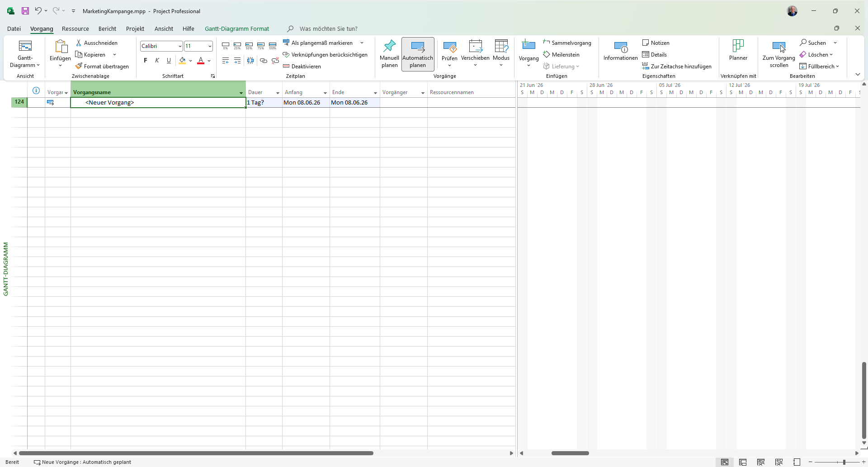Click Zur Zeitachse hinzufügen button
This screenshot has width=868, height=467.
point(677,66)
